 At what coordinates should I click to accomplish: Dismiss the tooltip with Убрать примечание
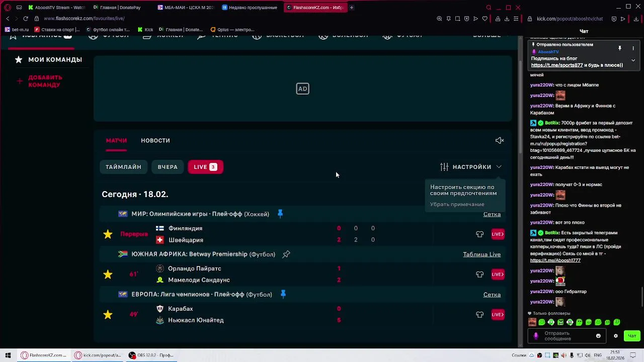[x=457, y=204]
